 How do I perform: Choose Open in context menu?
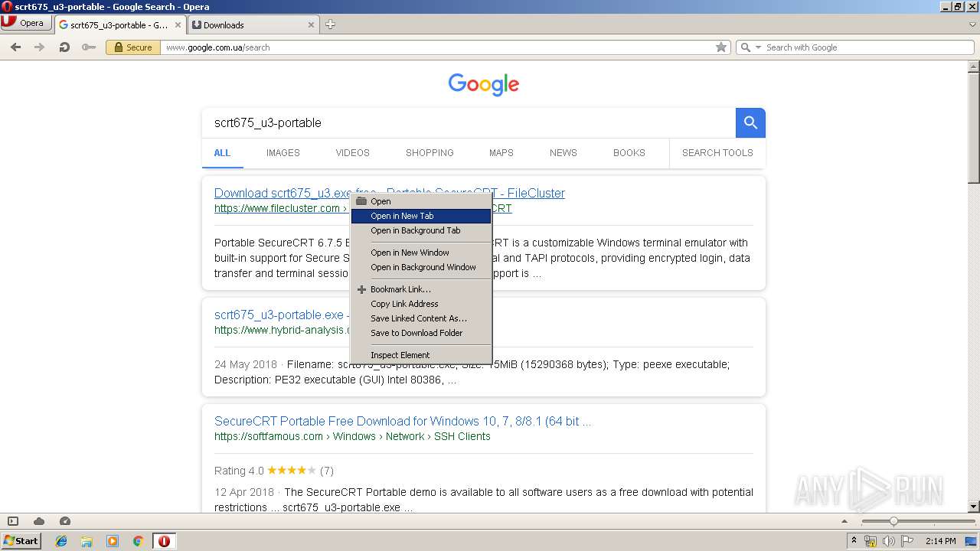421,201
